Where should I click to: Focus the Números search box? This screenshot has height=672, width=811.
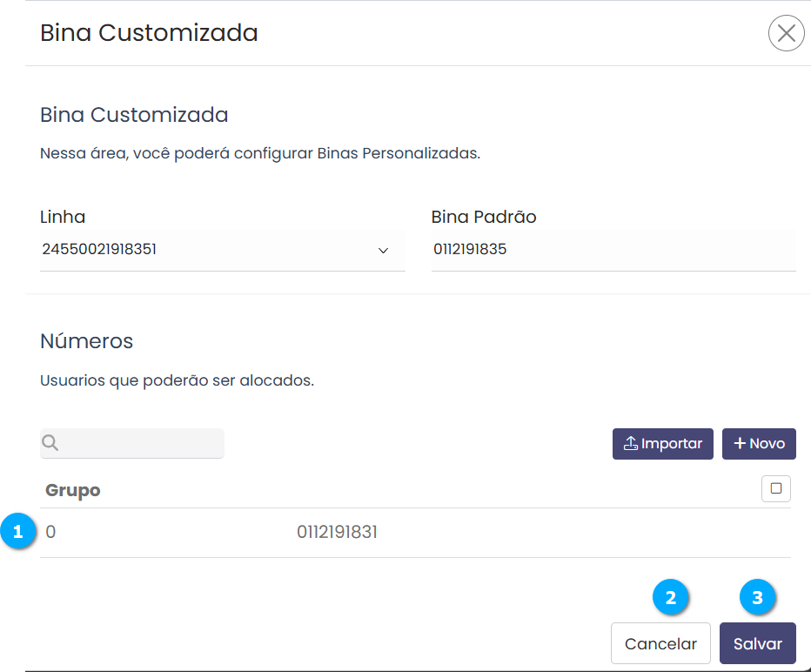141,443
